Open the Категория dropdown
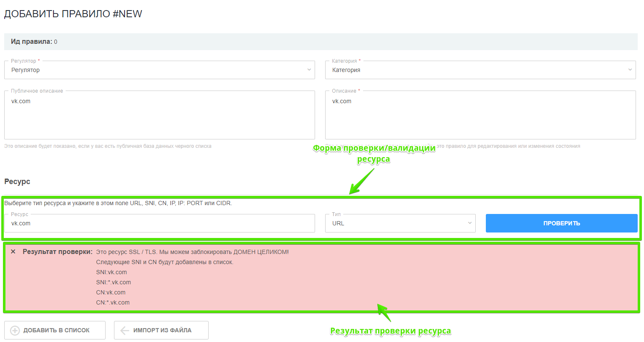The image size is (644, 342). tap(480, 70)
